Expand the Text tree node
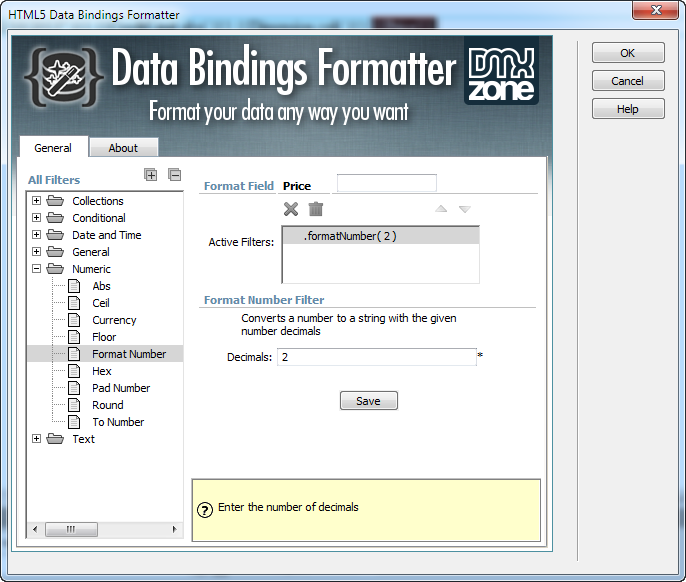686x582 pixels. [37, 439]
